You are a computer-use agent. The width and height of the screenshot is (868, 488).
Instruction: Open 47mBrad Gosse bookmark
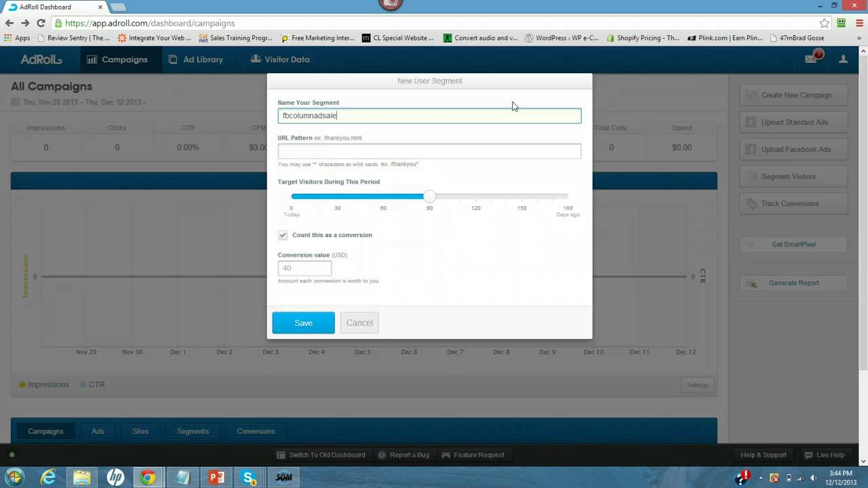click(x=797, y=38)
